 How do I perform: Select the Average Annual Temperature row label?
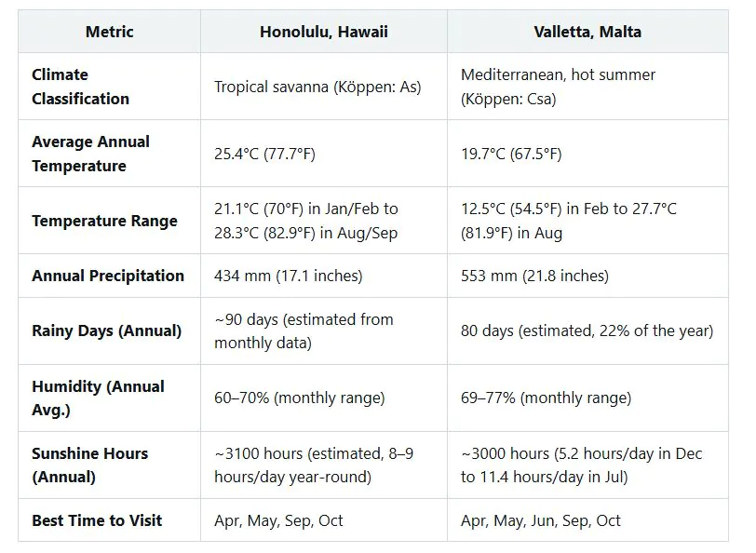click(x=90, y=154)
